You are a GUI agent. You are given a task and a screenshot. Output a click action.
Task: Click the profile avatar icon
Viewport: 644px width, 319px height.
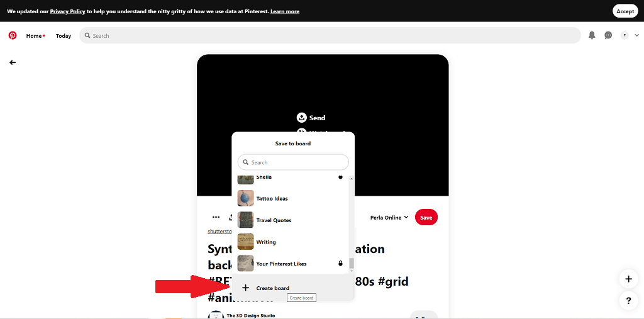[x=625, y=36]
